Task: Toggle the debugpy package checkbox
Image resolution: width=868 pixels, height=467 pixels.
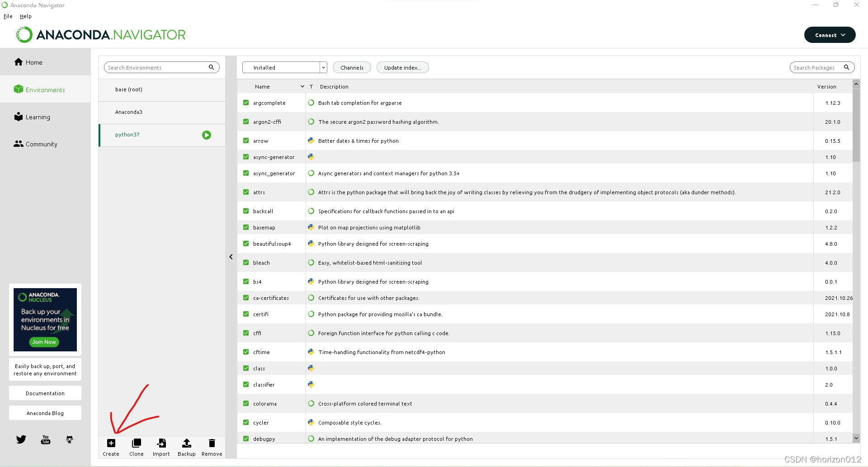Action: (x=246, y=439)
